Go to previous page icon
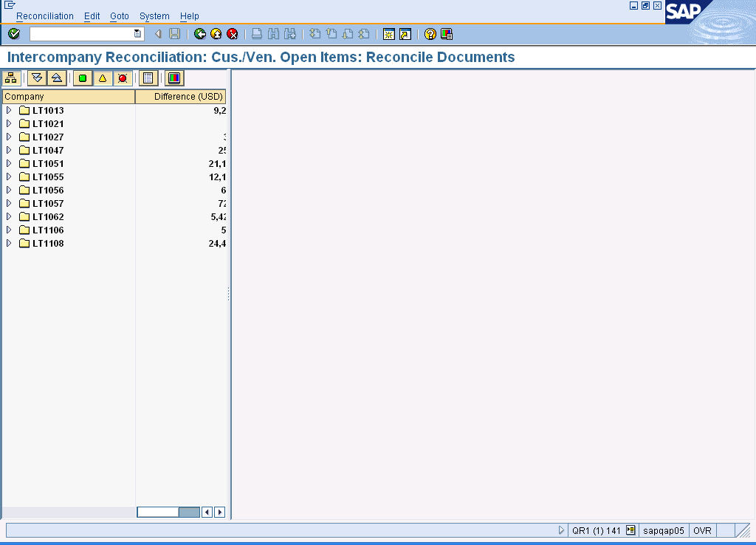 coord(331,34)
